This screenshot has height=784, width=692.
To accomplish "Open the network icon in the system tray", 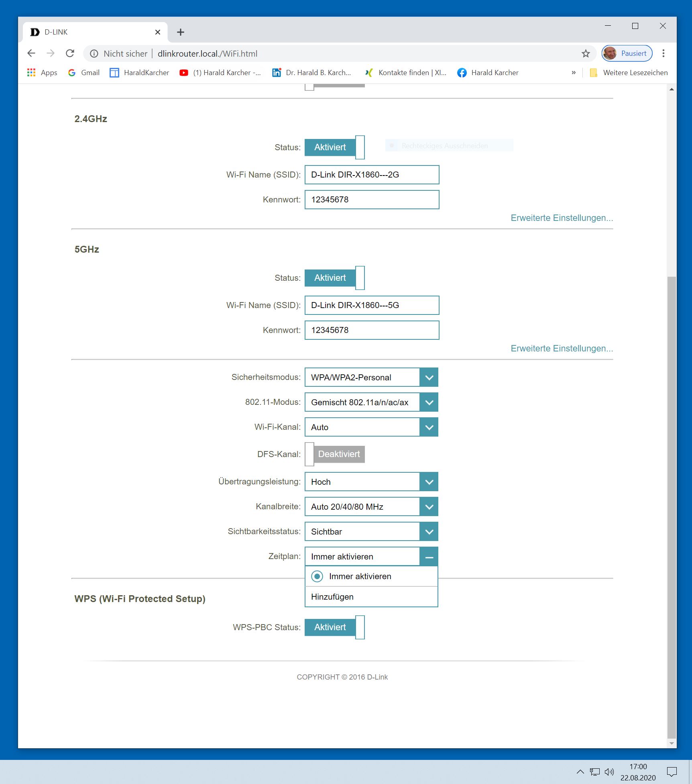I will coord(594,772).
